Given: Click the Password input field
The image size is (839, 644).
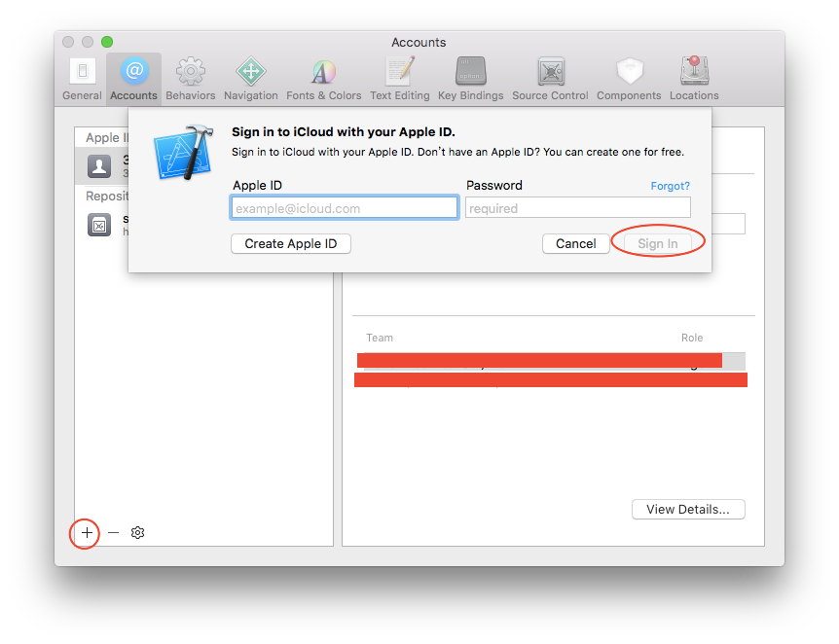Looking at the screenshot, I should coord(577,207).
